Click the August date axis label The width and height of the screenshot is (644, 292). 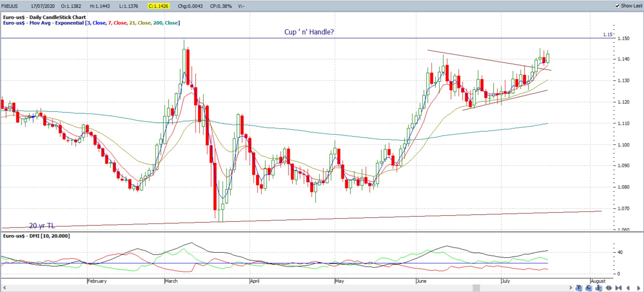[598, 281]
